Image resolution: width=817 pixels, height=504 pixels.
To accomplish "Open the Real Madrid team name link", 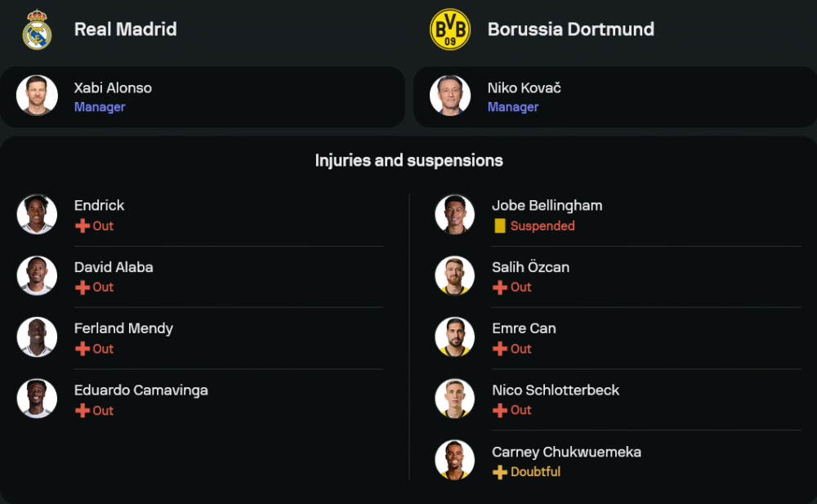I will [125, 29].
